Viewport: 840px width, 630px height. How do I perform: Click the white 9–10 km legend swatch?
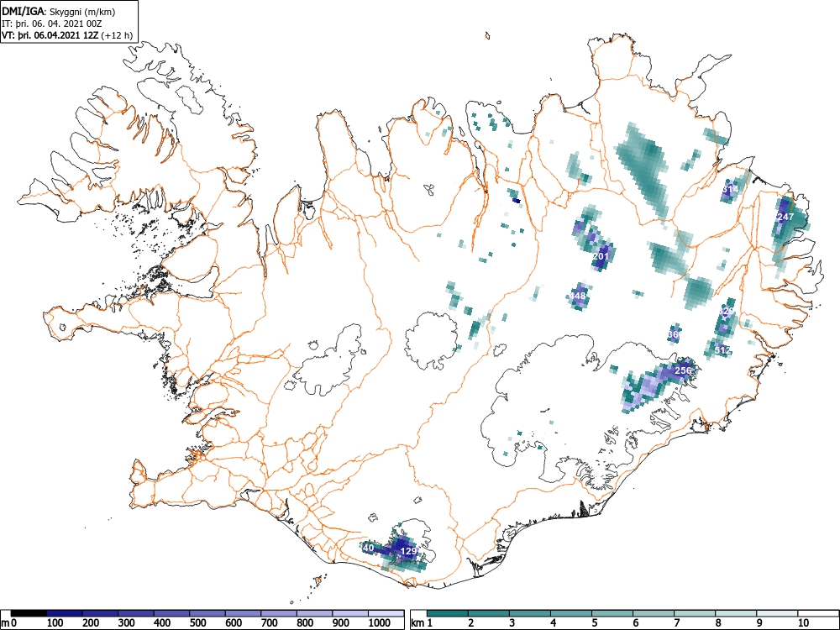[x=777, y=613]
